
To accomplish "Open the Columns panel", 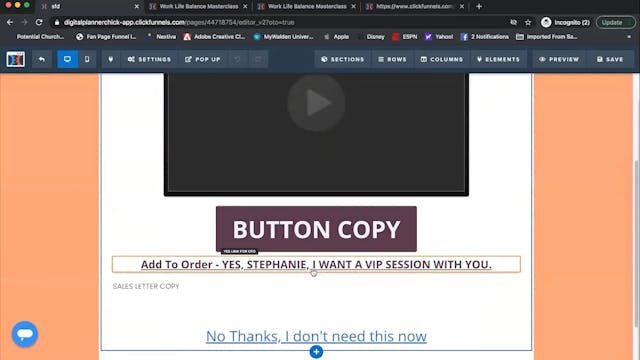I will 442,59.
